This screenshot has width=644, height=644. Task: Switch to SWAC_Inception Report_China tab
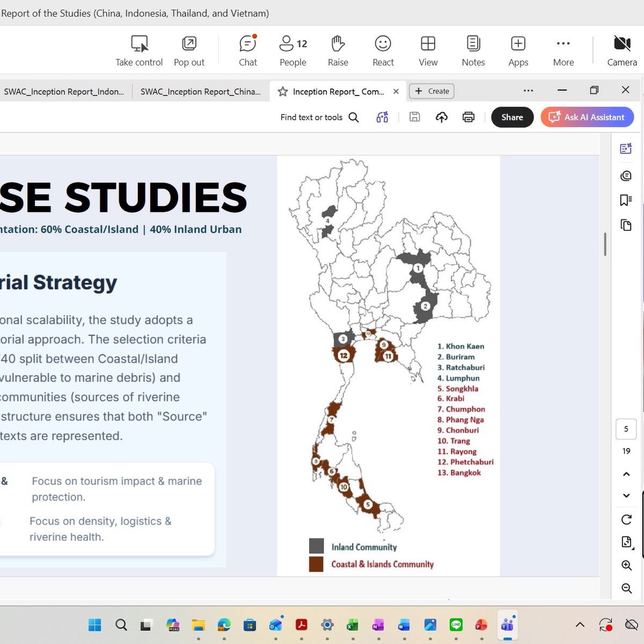click(x=200, y=92)
